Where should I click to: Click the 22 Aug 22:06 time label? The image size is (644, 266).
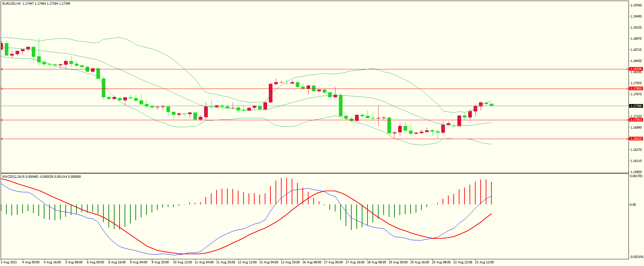point(462,262)
